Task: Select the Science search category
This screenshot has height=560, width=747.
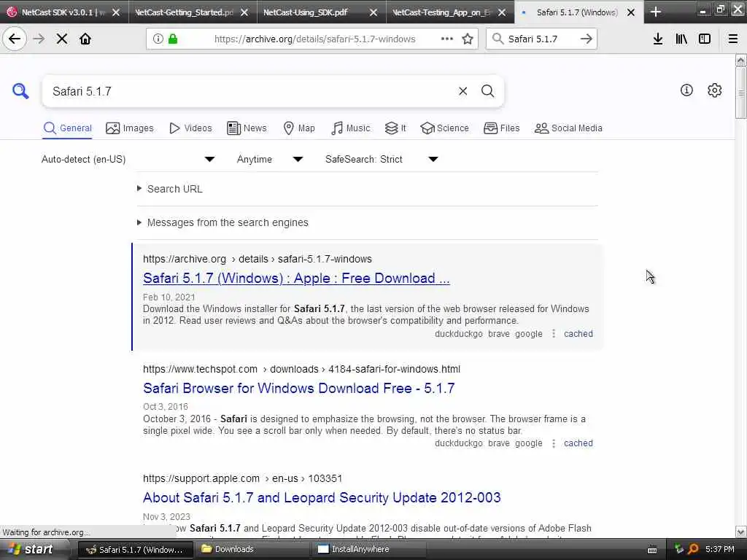Action: (444, 128)
